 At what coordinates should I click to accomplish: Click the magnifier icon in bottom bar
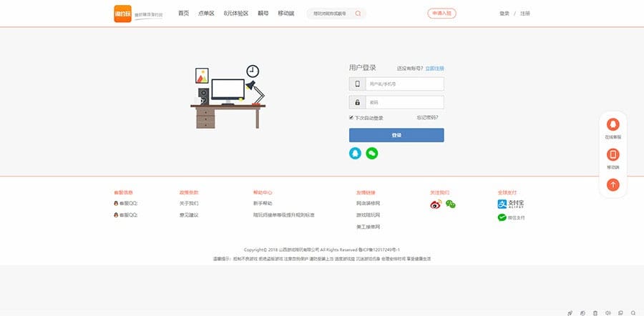coord(633,313)
